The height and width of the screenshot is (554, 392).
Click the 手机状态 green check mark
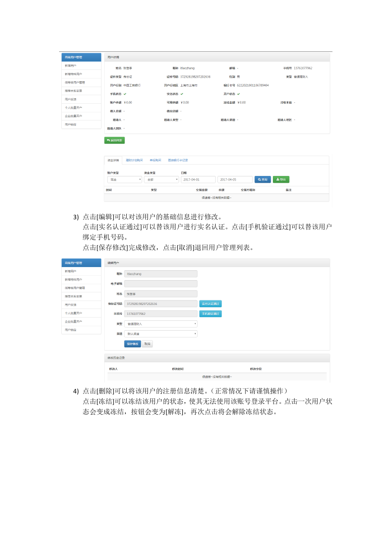coord(125,94)
